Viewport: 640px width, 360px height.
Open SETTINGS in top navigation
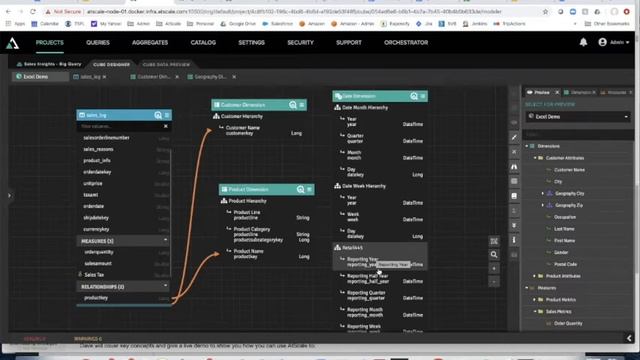pos(251,42)
